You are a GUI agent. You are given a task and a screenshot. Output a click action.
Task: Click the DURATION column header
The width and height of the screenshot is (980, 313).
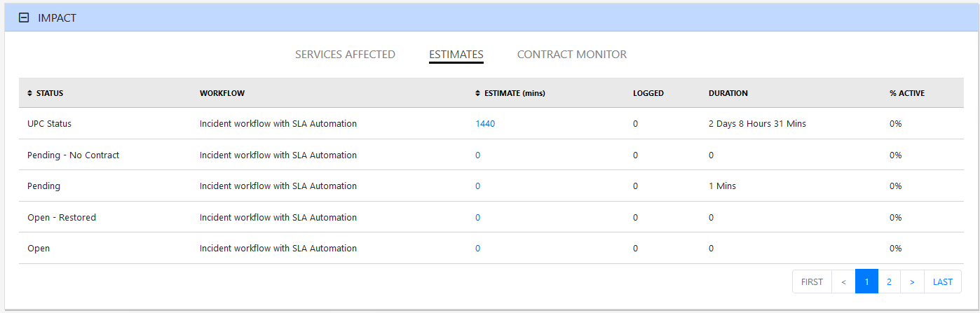[x=728, y=93]
